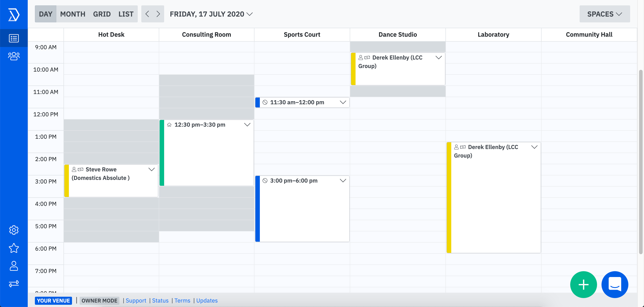Go to next day arrow

[158, 14]
